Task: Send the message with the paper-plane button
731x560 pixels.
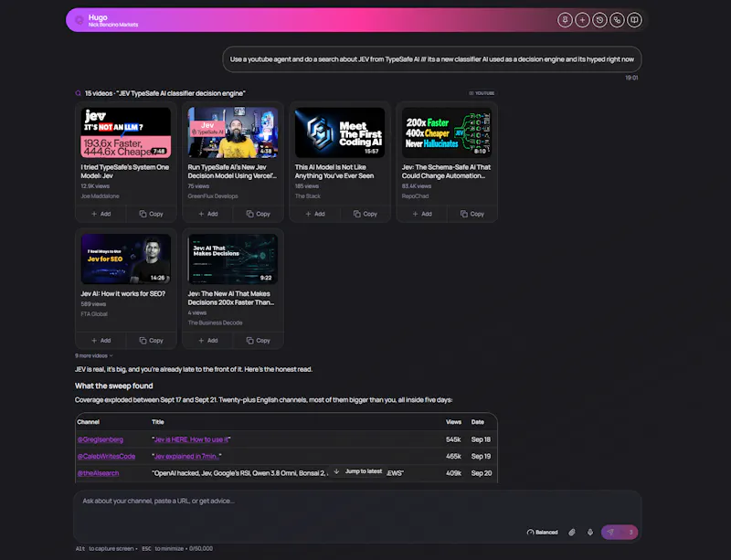Action: point(620,532)
